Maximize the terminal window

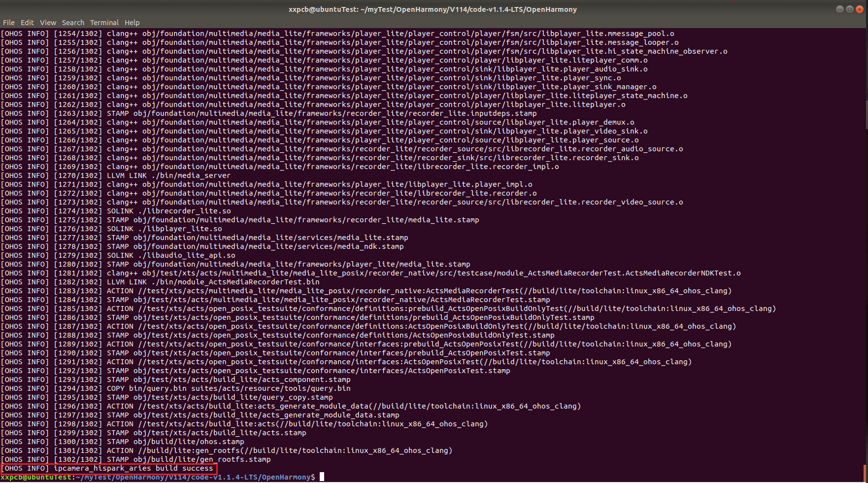[850, 9]
